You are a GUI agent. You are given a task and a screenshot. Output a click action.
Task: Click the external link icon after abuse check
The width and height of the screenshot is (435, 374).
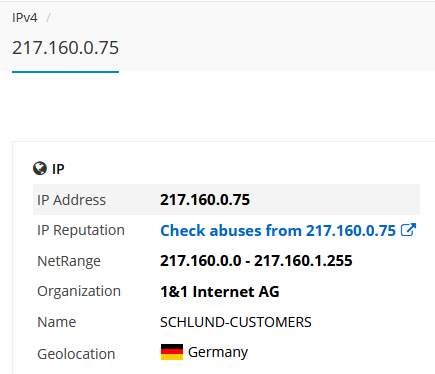pos(408,230)
